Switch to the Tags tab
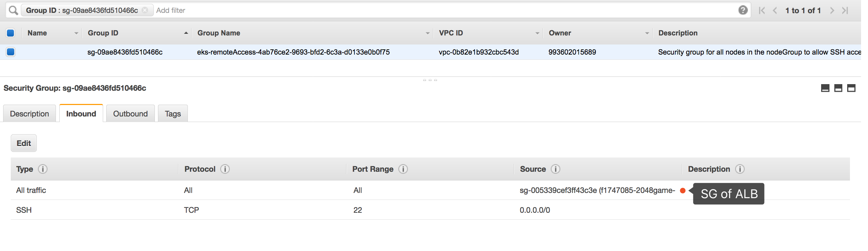The height and width of the screenshot is (251, 868). [x=173, y=114]
